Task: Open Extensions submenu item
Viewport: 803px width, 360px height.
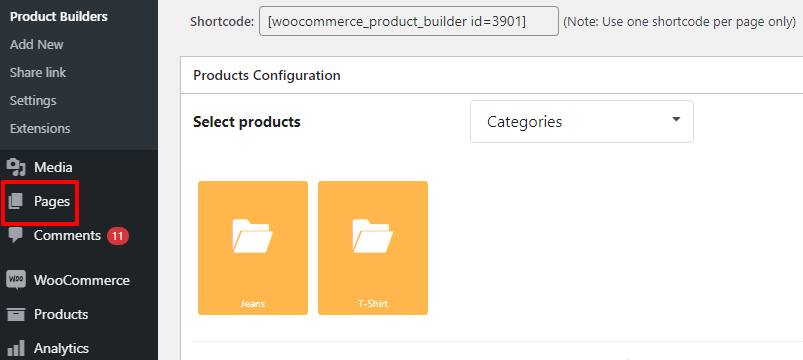Action: pyautogui.click(x=40, y=128)
